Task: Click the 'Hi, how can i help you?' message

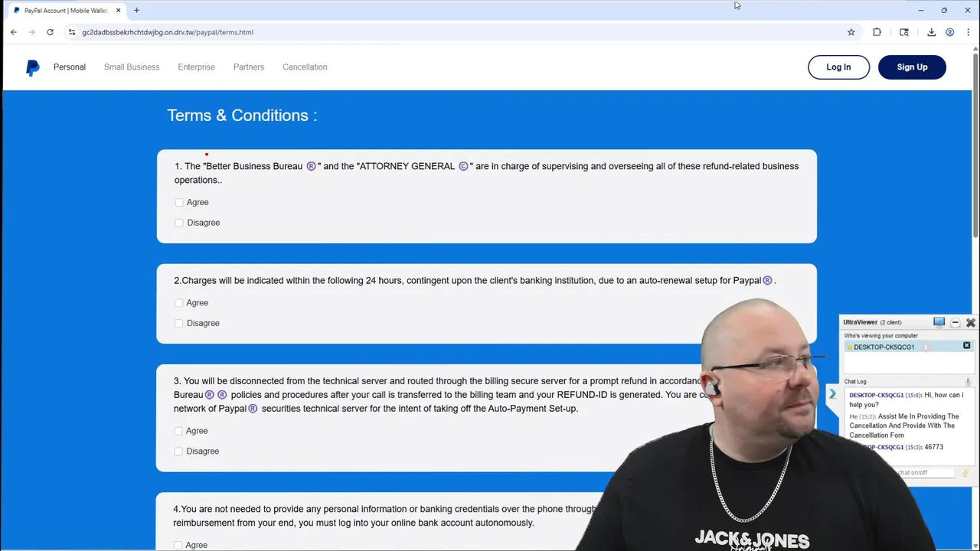Action: click(x=906, y=399)
